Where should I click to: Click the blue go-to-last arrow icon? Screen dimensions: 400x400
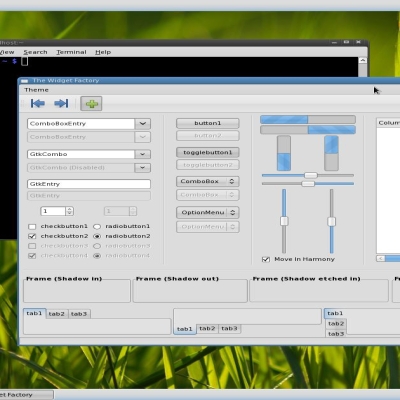pyautogui.click(x=61, y=104)
